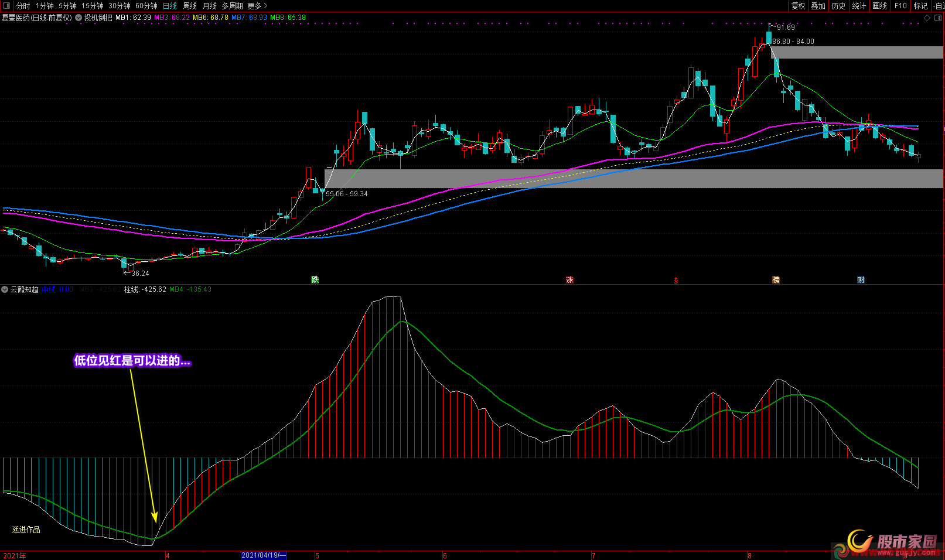Click the red $ event marker icon
This screenshot has height=560, width=945.
click(x=676, y=281)
